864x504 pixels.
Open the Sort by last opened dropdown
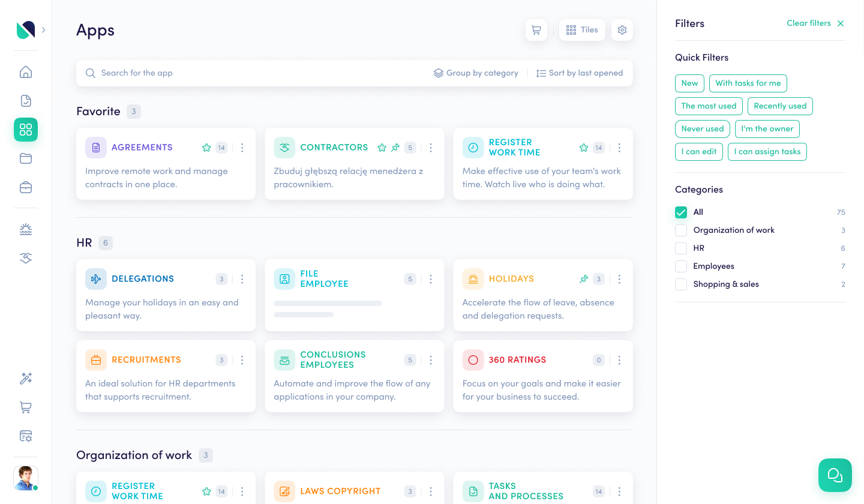point(580,73)
